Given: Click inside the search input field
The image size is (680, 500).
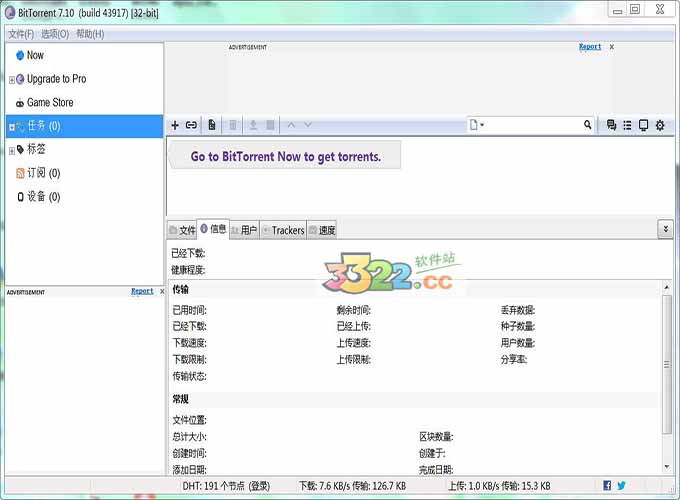Looking at the screenshot, I should click(x=534, y=125).
